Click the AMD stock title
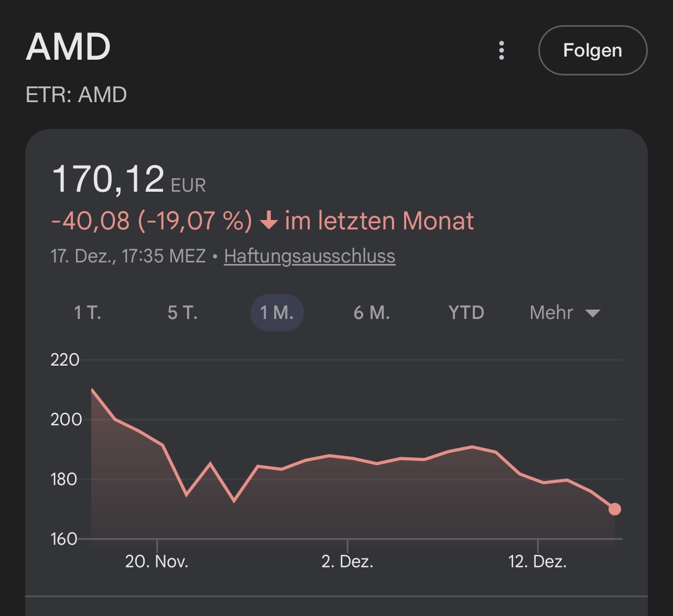673x616 pixels. click(x=68, y=47)
